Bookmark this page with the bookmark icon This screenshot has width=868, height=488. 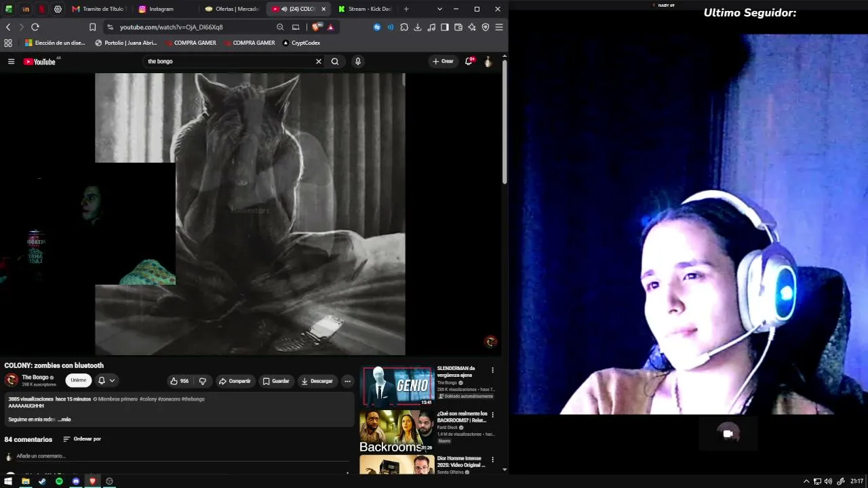(93, 27)
